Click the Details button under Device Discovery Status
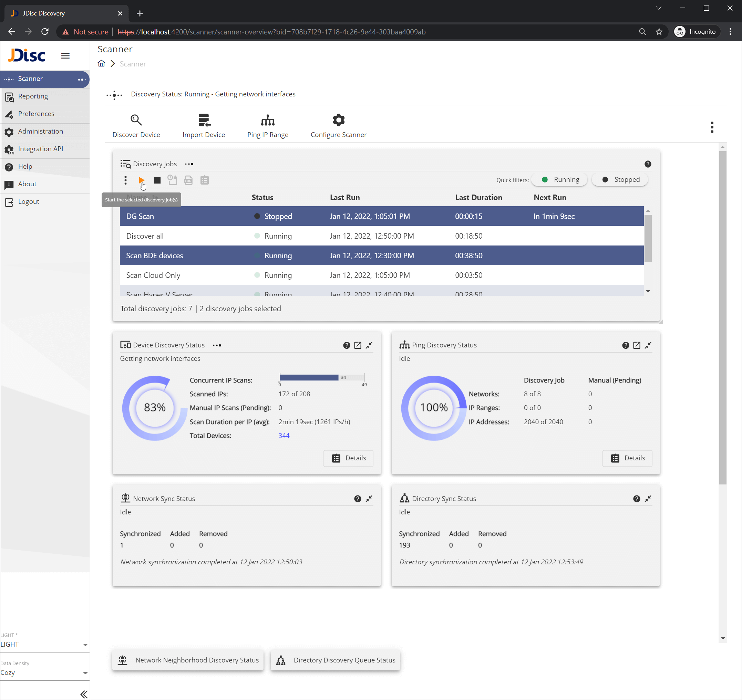742x700 pixels. coord(348,458)
